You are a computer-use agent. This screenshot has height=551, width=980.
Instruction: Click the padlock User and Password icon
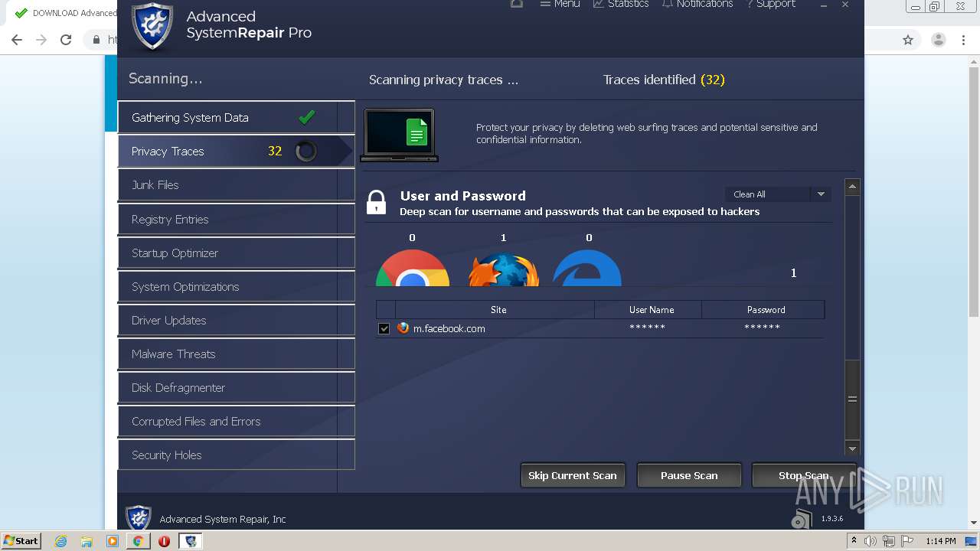[x=376, y=202]
